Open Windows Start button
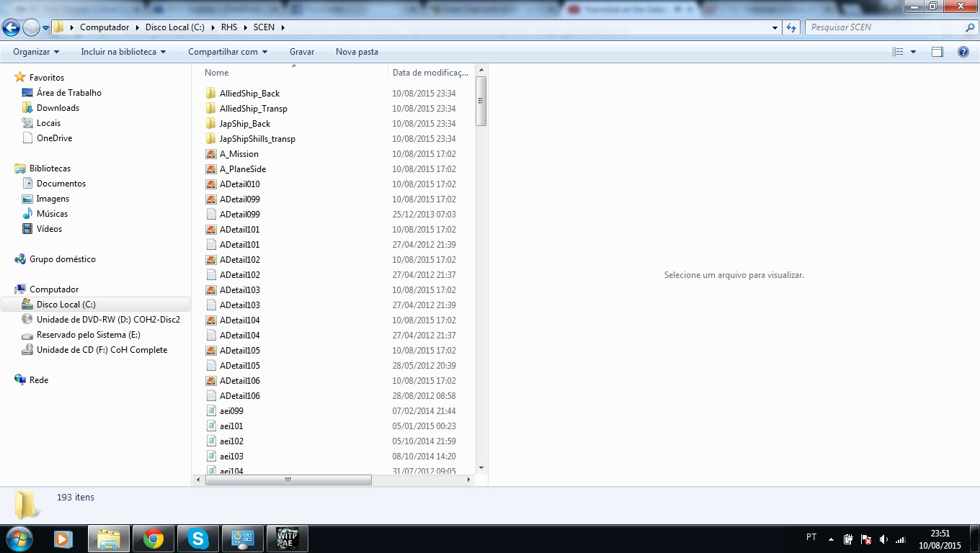Screen dimensions: 980x553 (x=19, y=539)
